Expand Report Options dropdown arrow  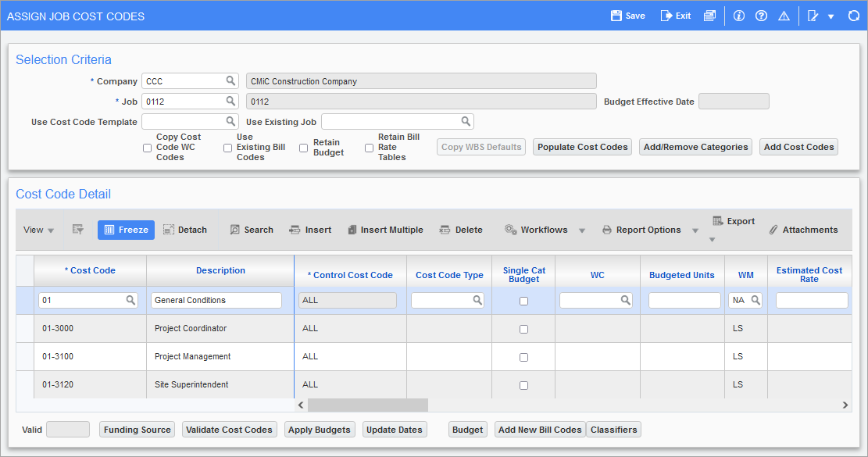(x=695, y=230)
